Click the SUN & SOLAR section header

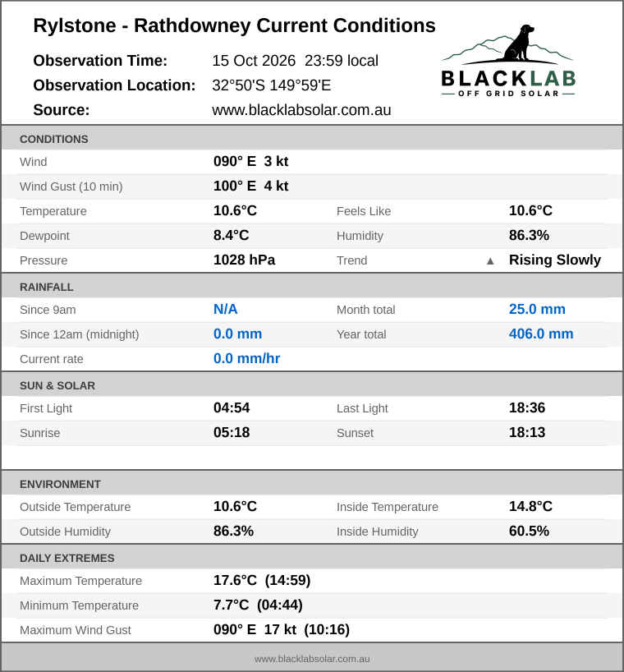click(312, 385)
